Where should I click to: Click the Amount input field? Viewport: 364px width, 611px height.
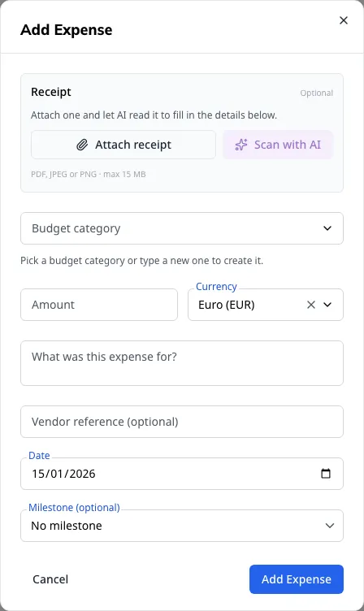[x=99, y=305]
